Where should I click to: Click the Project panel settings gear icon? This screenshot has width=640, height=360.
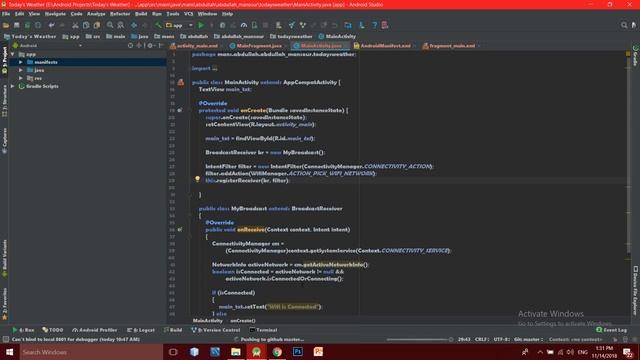[150, 46]
